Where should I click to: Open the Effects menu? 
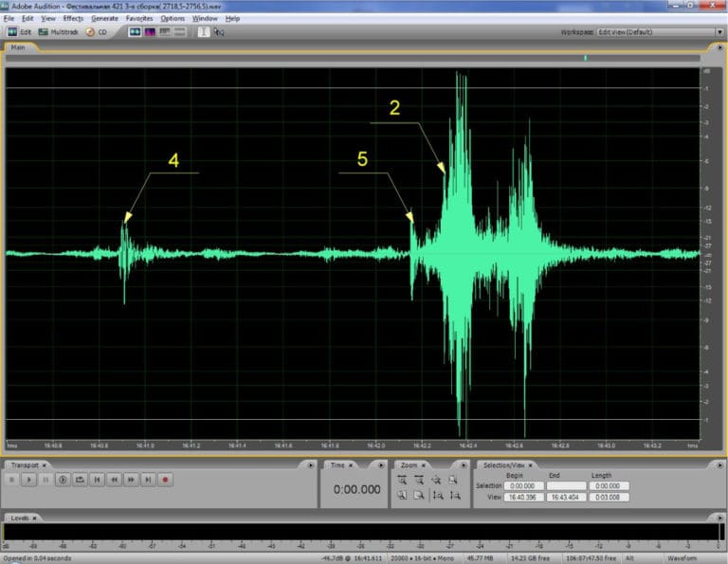[73, 19]
